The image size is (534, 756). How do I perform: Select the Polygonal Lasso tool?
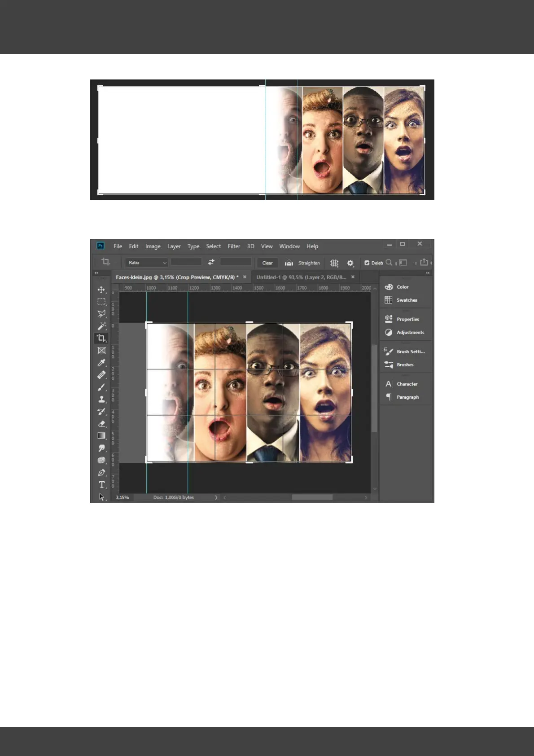point(101,314)
